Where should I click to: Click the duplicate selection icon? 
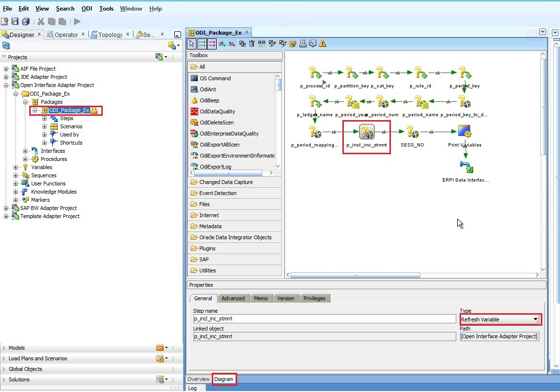(x=242, y=44)
